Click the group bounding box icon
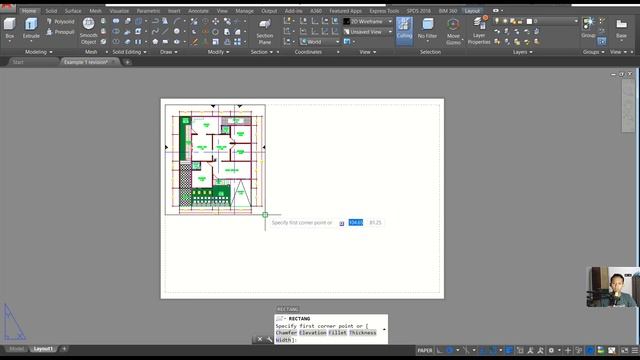 click(x=602, y=41)
